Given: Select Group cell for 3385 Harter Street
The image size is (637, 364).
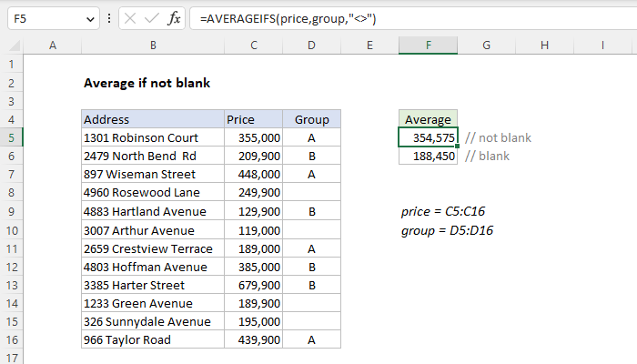Looking at the screenshot, I should pos(311,285).
